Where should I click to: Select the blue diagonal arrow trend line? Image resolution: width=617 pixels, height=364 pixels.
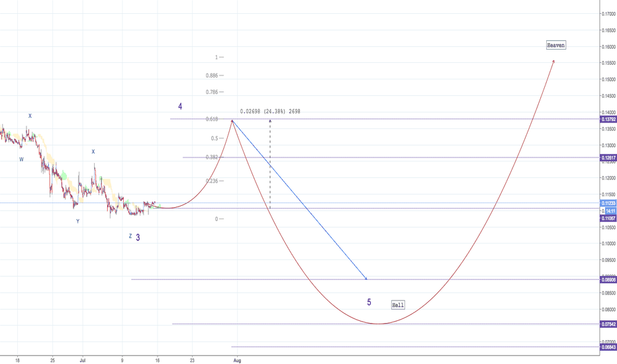click(299, 200)
